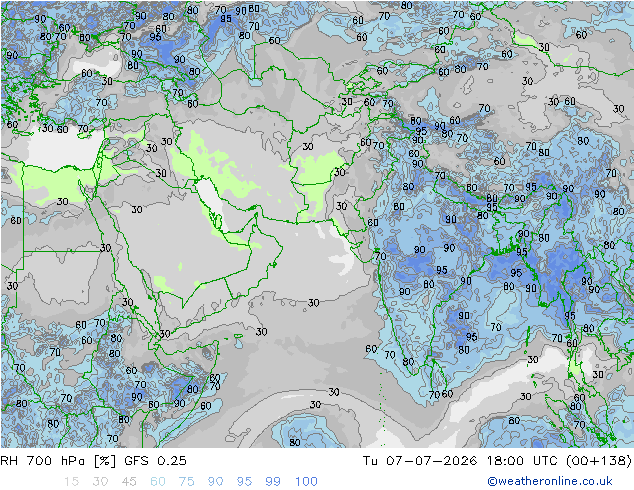The height and width of the screenshot is (490, 634).
Task: Click legend value 15 in the colour scale
Action: pos(71,482)
